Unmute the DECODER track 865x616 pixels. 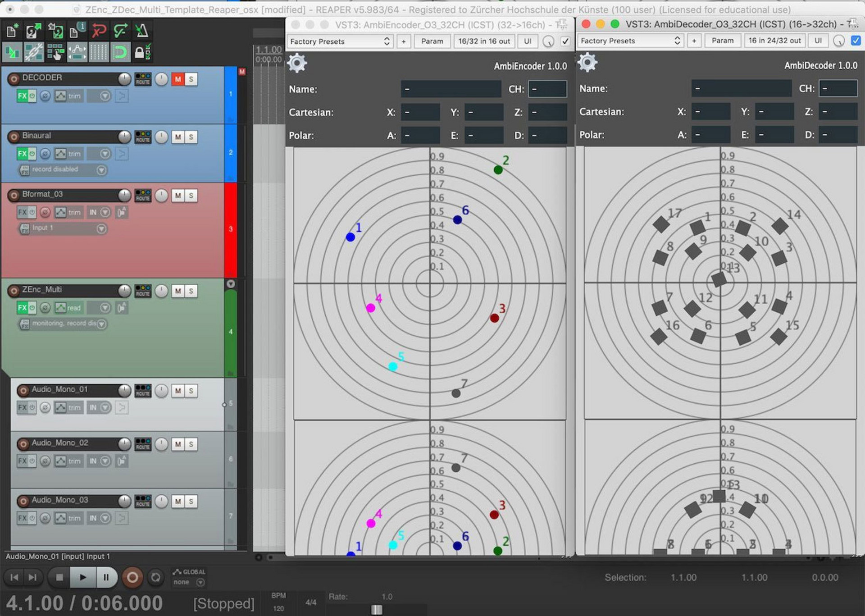click(x=178, y=79)
